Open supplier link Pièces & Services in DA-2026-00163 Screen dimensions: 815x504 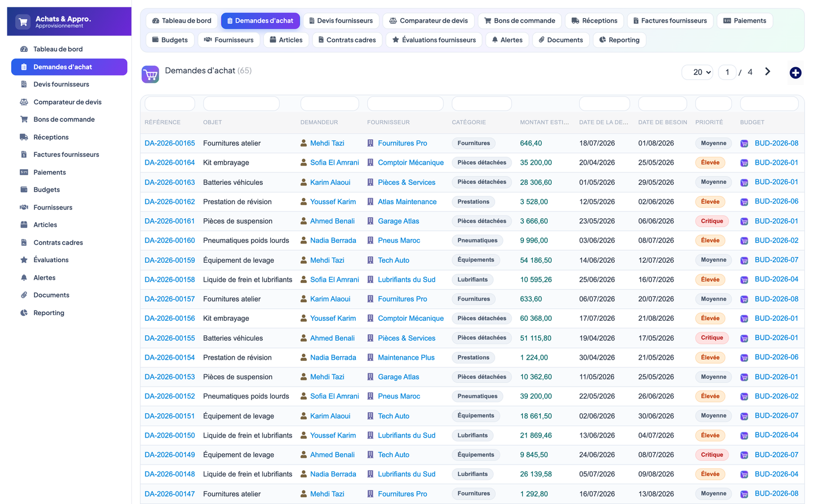pyautogui.click(x=407, y=183)
